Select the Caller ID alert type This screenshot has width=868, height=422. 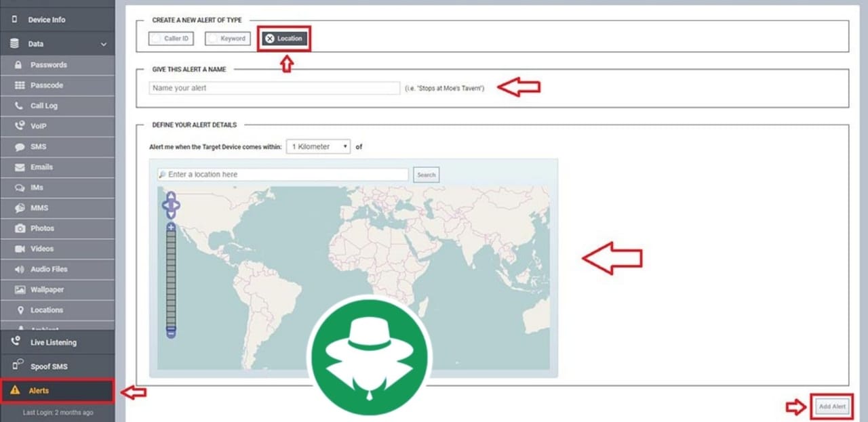[x=170, y=39]
